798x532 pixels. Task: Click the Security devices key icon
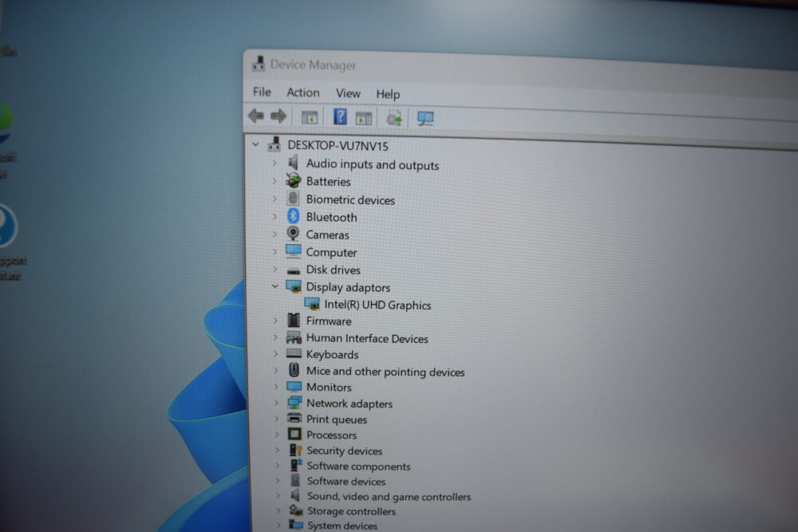coord(296,450)
